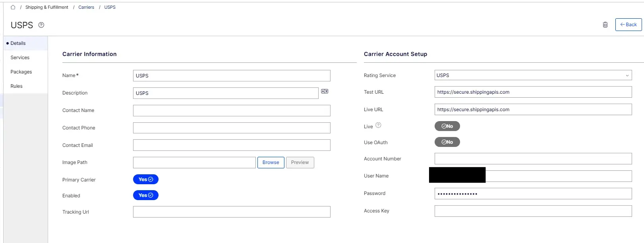This screenshot has width=644, height=243.
Task: Click the Image Path field
Action: 194,162
